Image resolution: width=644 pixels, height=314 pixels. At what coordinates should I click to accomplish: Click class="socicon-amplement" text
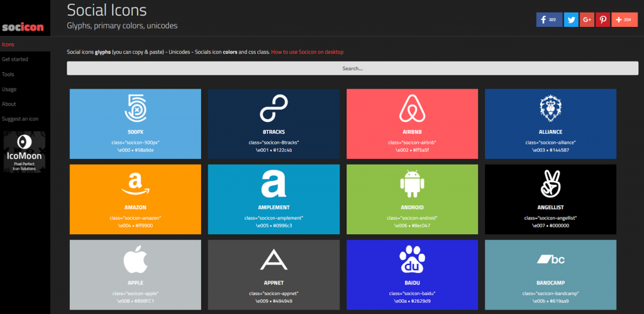pos(274,218)
